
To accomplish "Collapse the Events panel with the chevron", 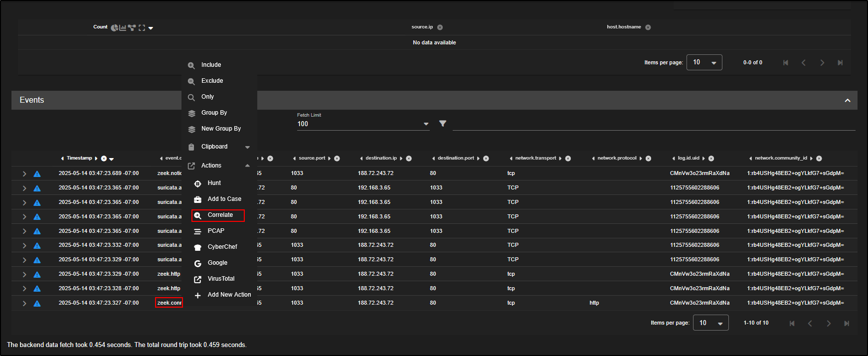I will click(x=847, y=101).
